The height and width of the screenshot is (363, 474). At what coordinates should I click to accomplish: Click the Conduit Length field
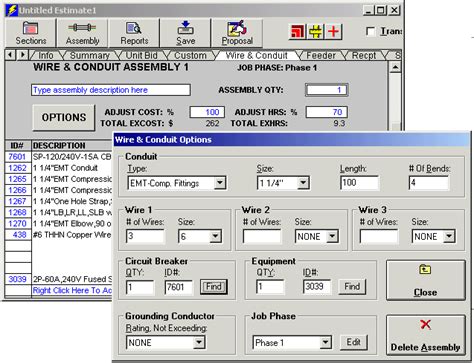click(359, 183)
